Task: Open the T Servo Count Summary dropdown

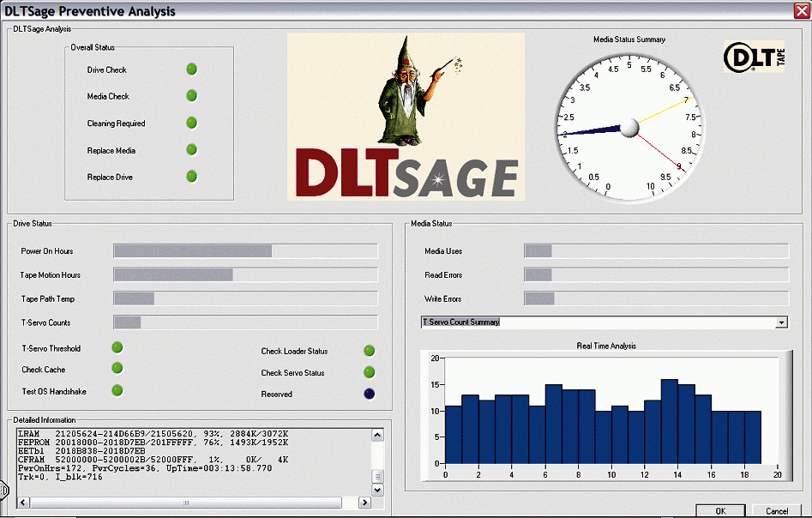Action: tap(781, 322)
